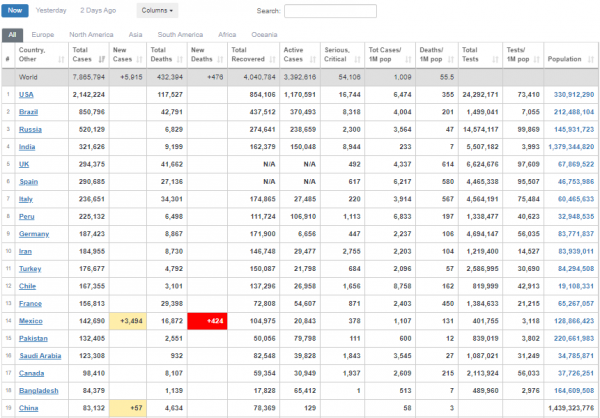Sort by Active Cases arrows icon
Image resolution: width=600 pixels, height=418 pixels.
pos(313,59)
